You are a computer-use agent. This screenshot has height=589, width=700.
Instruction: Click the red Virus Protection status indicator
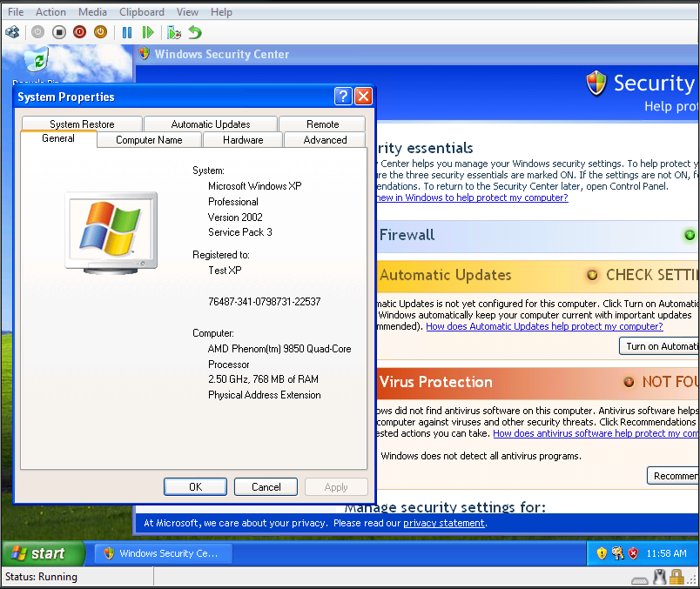[629, 382]
